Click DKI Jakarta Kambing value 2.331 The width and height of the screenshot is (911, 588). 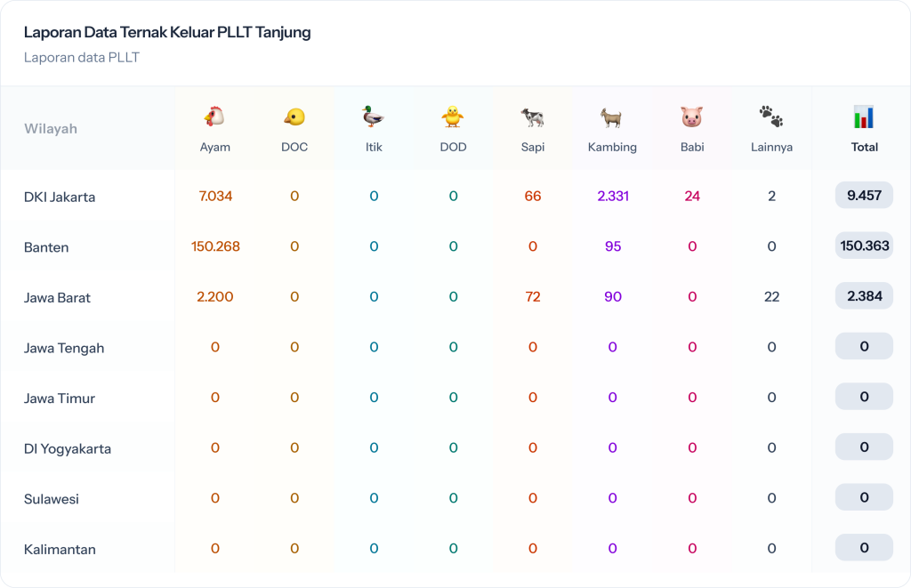[612, 196]
